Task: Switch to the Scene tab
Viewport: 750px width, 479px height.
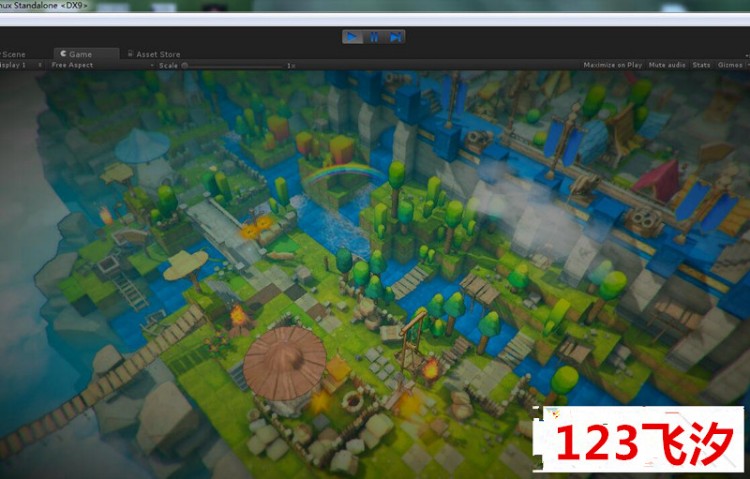Action: pyautogui.click(x=13, y=54)
